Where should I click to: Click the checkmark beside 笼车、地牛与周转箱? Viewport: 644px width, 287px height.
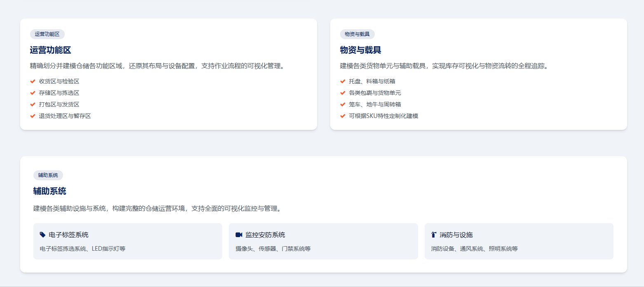pos(343,104)
